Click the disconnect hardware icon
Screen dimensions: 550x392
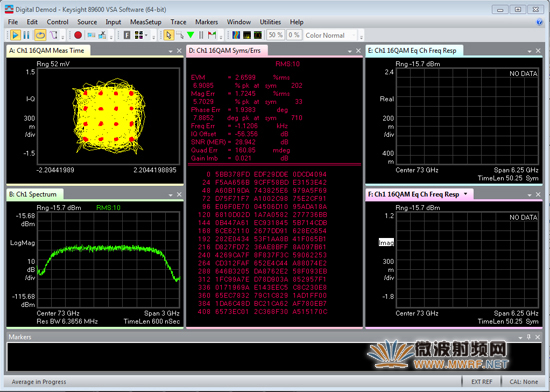coord(102,35)
